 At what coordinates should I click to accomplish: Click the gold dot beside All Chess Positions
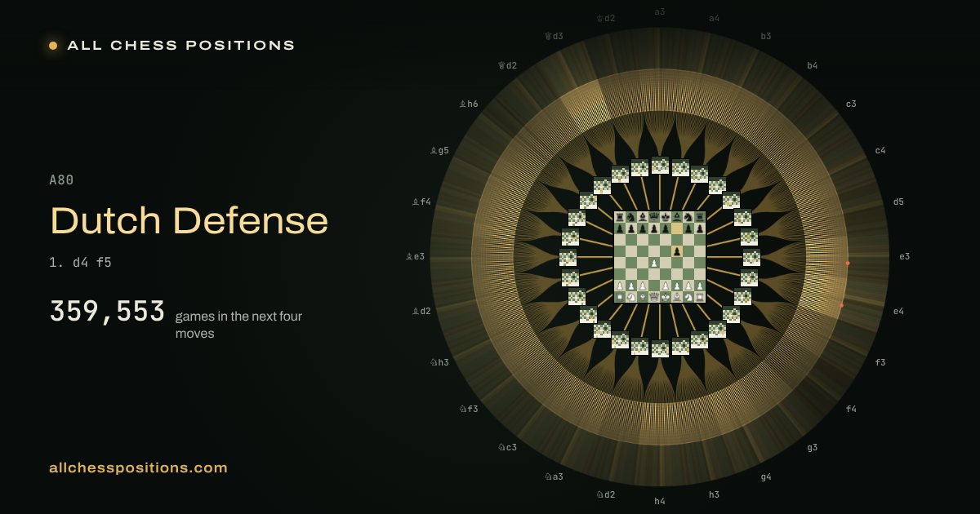click(x=53, y=46)
